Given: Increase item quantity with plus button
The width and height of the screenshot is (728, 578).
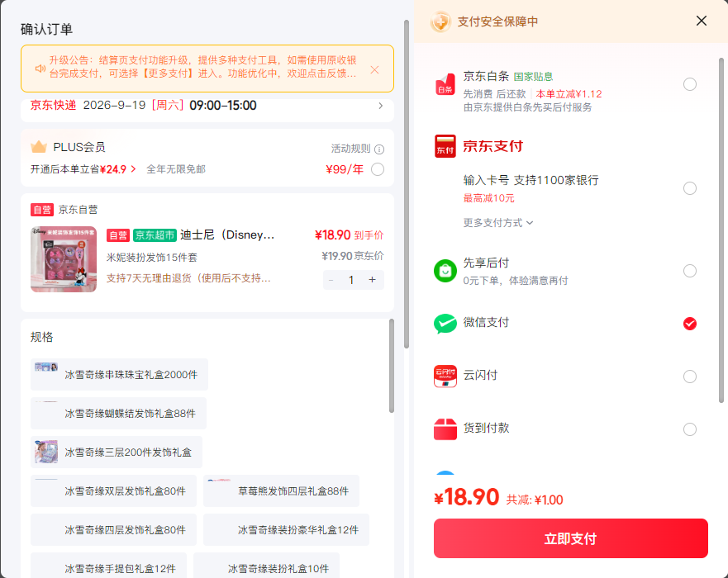Looking at the screenshot, I should (372, 280).
